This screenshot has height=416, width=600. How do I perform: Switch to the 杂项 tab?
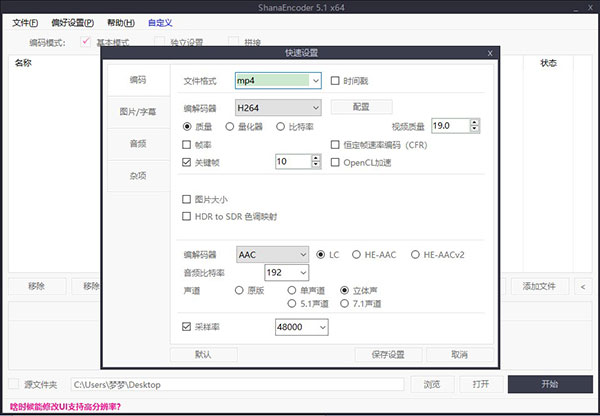click(139, 176)
